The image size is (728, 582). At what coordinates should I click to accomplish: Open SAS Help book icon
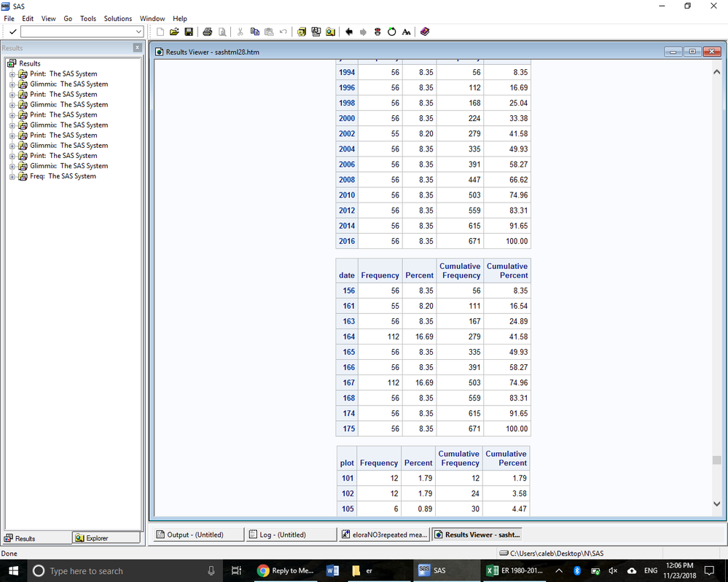click(x=425, y=32)
